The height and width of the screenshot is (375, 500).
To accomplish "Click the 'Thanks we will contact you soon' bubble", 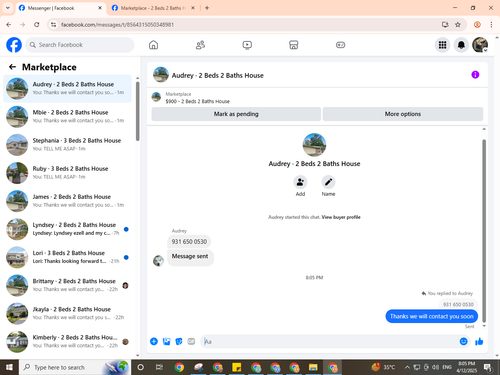I will click(x=432, y=316).
